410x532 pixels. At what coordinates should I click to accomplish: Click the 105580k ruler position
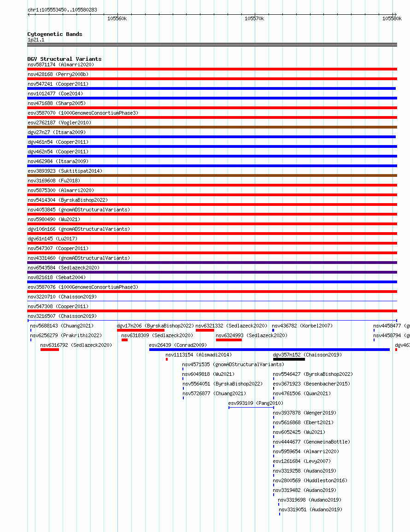tap(392, 18)
